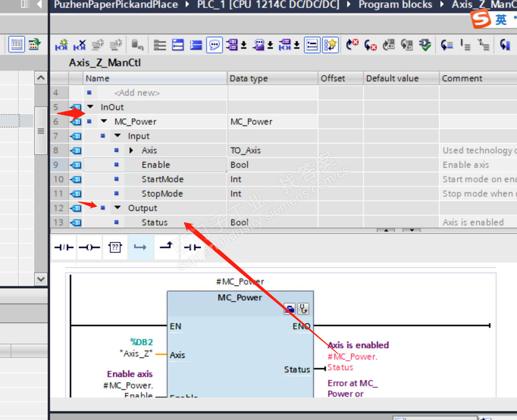The width and height of the screenshot is (517, 420).
Task: Open all networks via toolbar icon
Action: click(178, 45)
